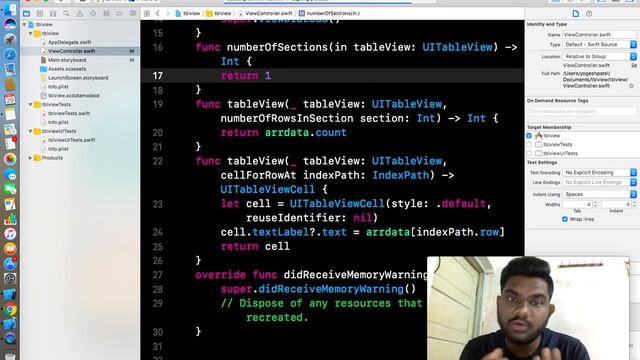640x360 pixels.
Task: Open Indent Using Spaces dropdown
Action: coord(599,194)
